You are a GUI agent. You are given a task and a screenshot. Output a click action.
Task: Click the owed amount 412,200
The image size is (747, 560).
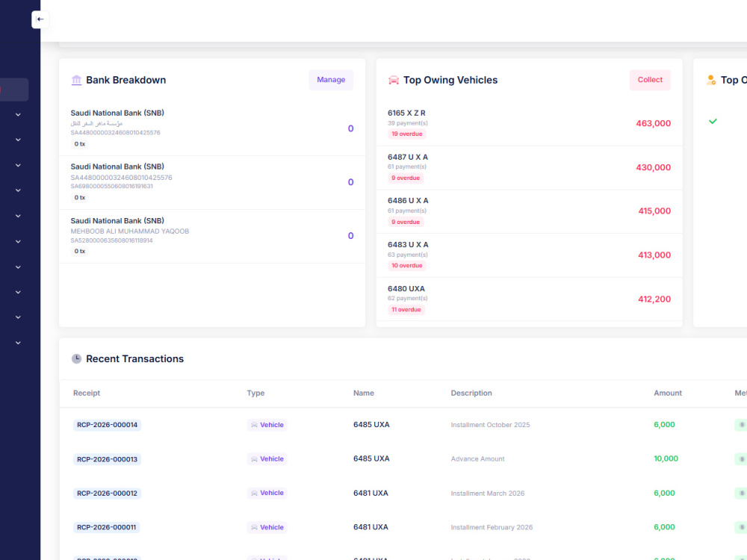click(x=654, y=299)
